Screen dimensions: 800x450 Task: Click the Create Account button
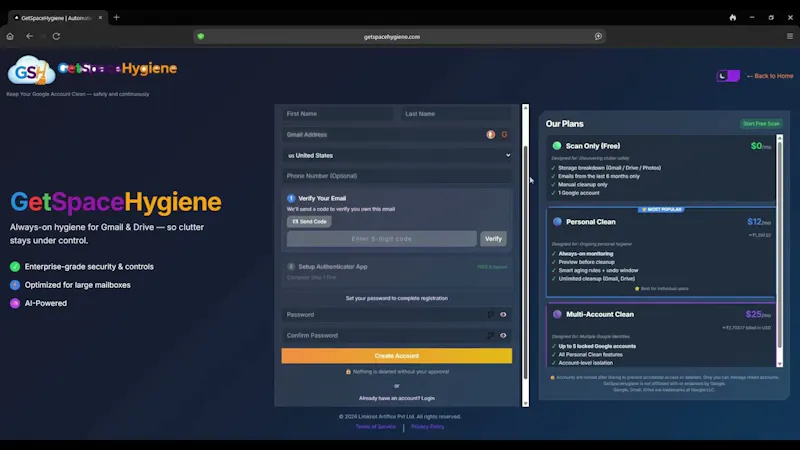(x=397, y=356)
